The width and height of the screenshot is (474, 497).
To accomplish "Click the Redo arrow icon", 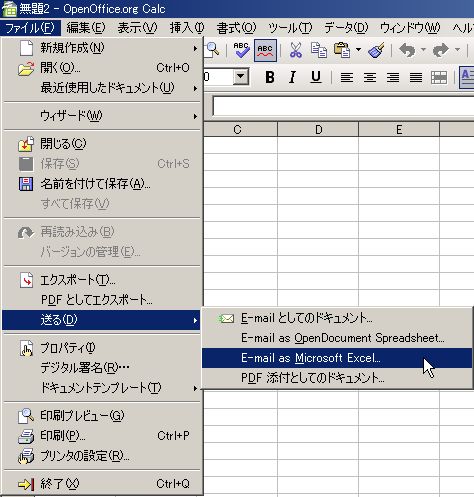I will pos(441,50).
